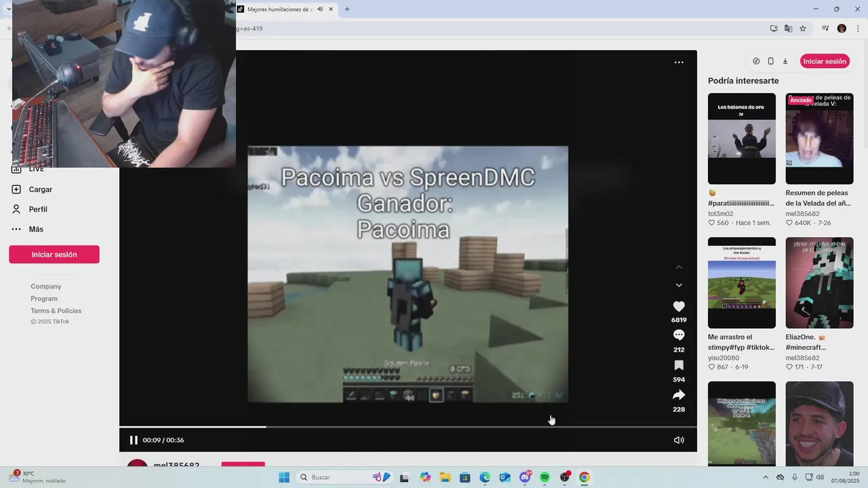Open the Chrome profile avatar

click(x=842, y=28)
